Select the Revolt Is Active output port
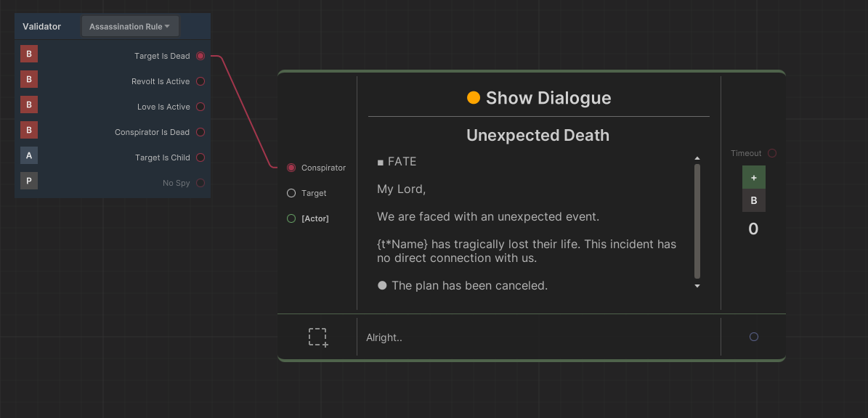The height and width of the screenshot is (418, 868). coord(200,81)
